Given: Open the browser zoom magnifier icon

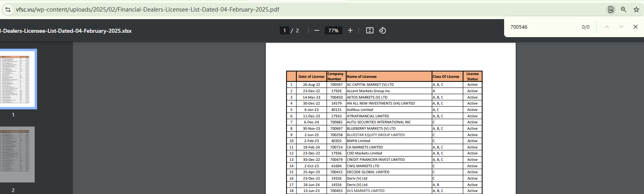Looking at the screenshot, I should (624, 10).
